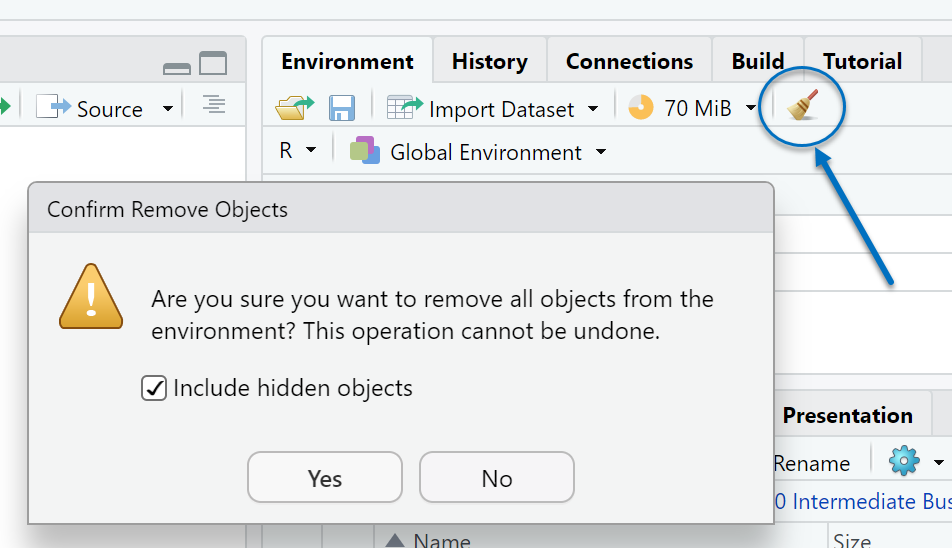Open the Source button dropdown arrow
Image resolution: width=952 pixels, height=548 pixels.
[167, 108]
